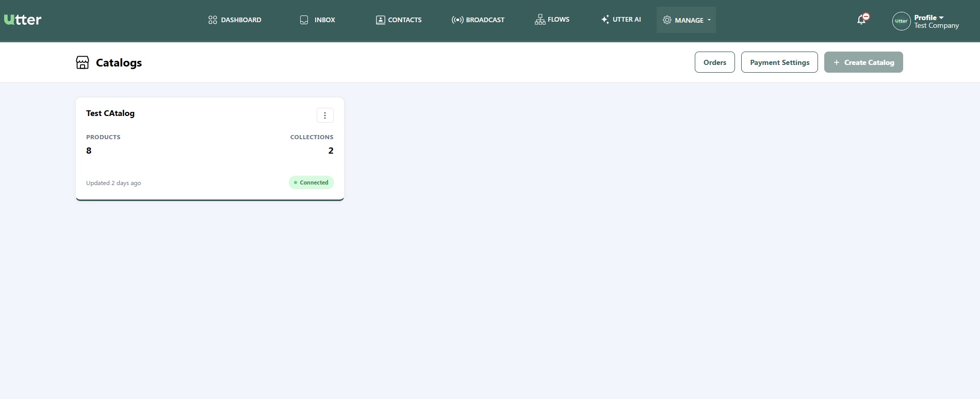Open the Contacts section
The image size is (980, 399).
pyautogui.click(x=399, y=20)
